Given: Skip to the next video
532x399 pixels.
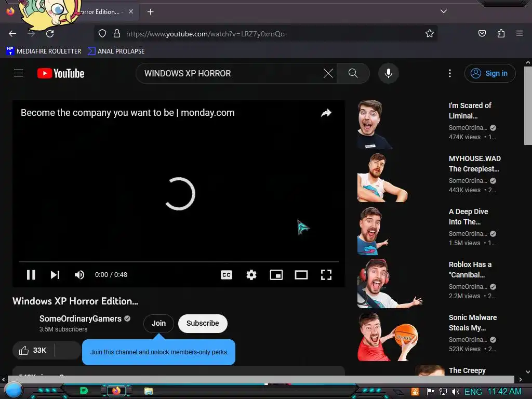Looking at the screenshot, I should pyautogui.click(x=55, y=275).
